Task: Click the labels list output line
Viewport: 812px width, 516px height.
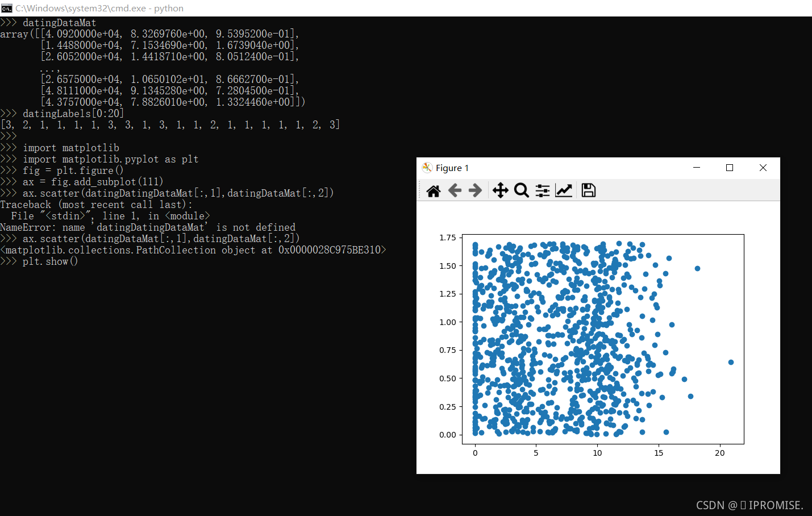Action: [170, 125]
